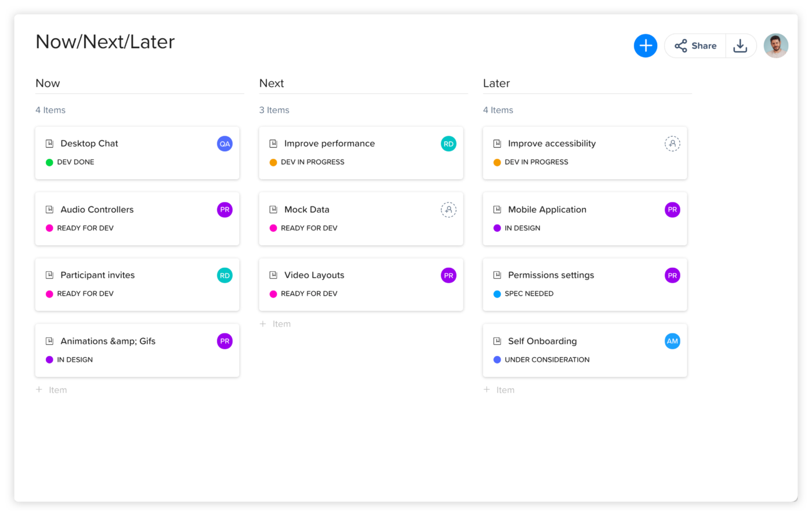Click green status dot on Desktop Chat
Image resolution: width=812 pixels, height=516 pixels.
point(49,162)
